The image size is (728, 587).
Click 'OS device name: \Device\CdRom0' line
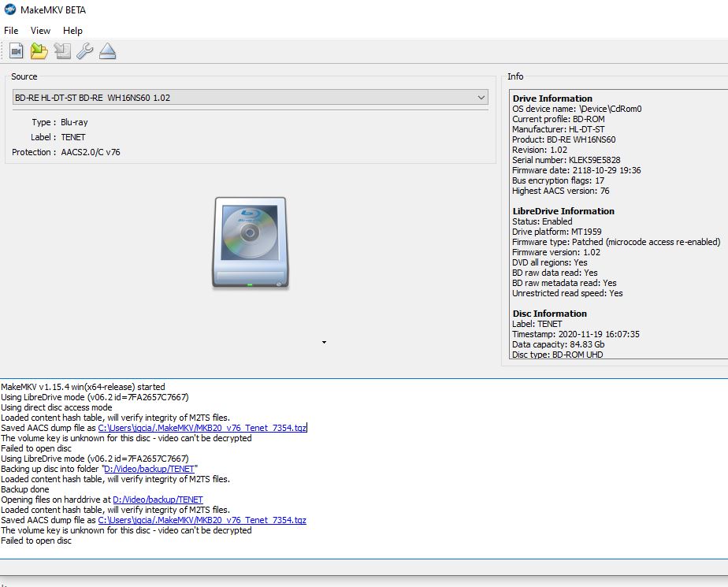577,109
